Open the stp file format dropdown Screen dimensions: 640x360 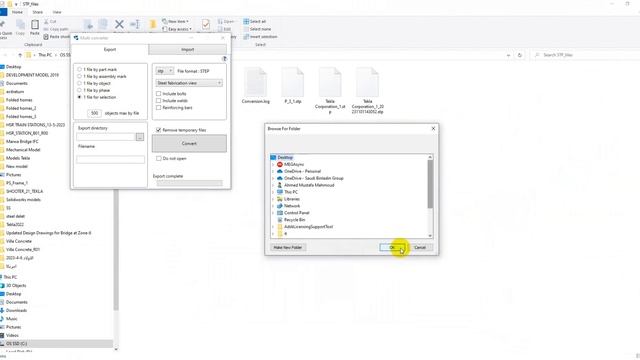click(x=164, y=71)
